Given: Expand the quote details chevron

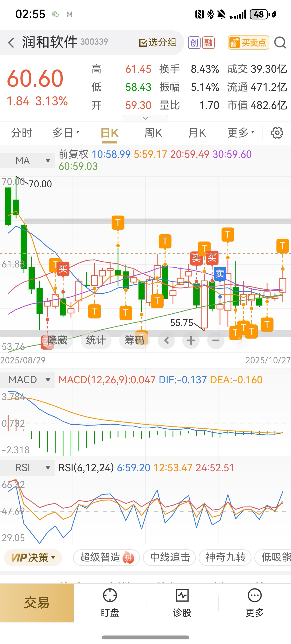Looking at the screenshot, I should 145,118.
